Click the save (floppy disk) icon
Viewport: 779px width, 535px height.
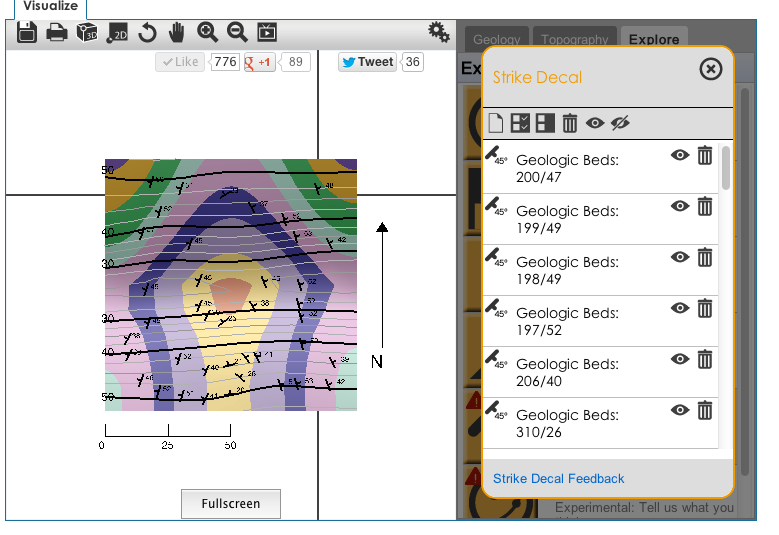point(28,33)
